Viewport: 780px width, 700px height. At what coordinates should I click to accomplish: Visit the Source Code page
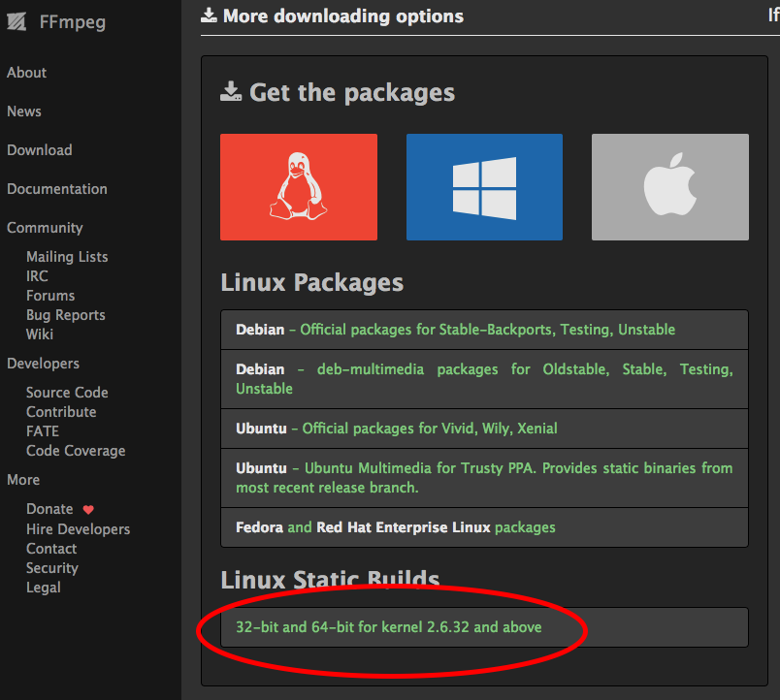coord(67,393)
